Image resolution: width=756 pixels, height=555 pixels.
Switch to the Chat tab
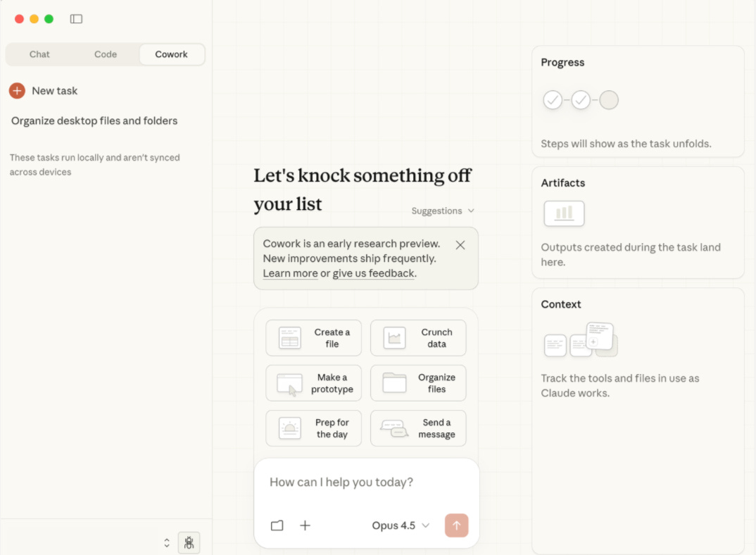[39, 54]
